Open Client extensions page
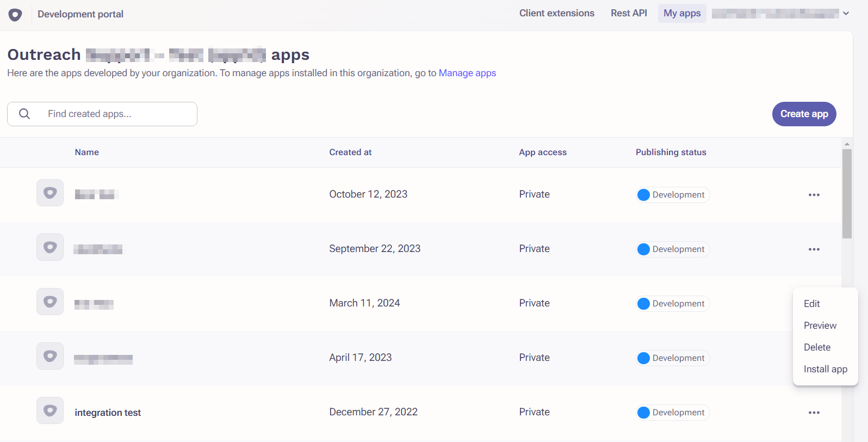Image resolution: width=868 pixels, height=442 pixels. 557,13
